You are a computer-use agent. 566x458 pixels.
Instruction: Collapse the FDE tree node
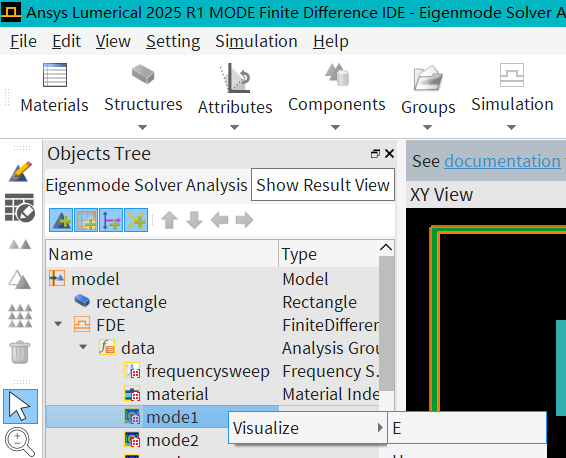tap(58, 324)
